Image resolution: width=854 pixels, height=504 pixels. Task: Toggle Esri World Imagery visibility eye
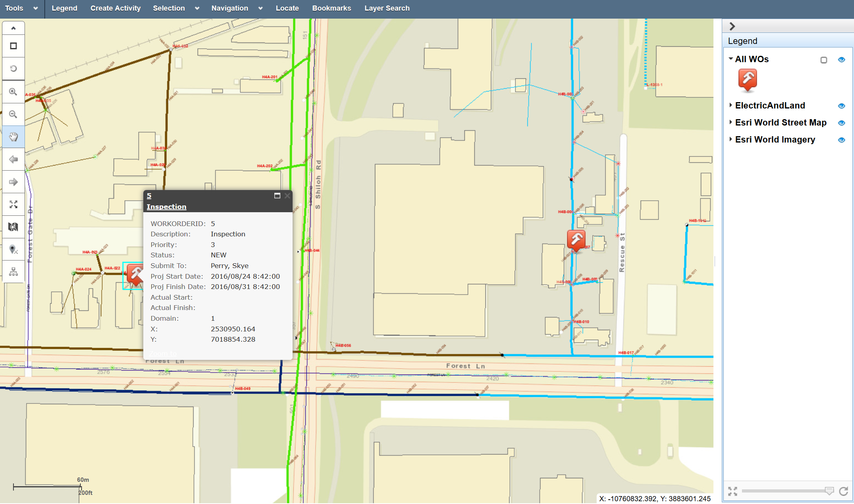click(x=842, y=140)
